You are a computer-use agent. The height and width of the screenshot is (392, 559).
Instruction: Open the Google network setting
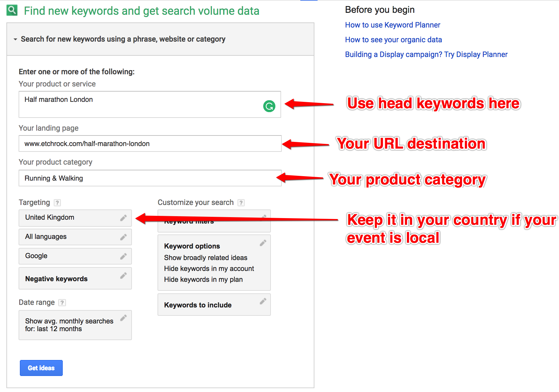tap(75, 256)
